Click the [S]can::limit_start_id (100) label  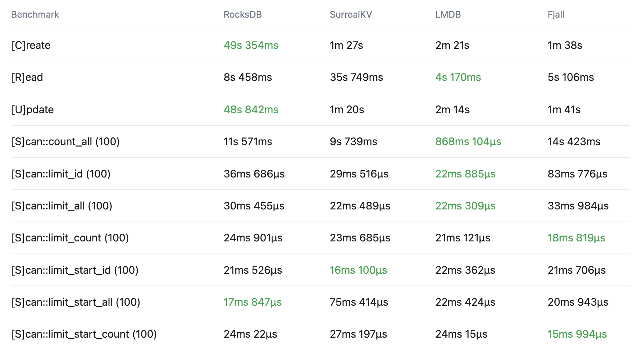(x=75, y=270)
